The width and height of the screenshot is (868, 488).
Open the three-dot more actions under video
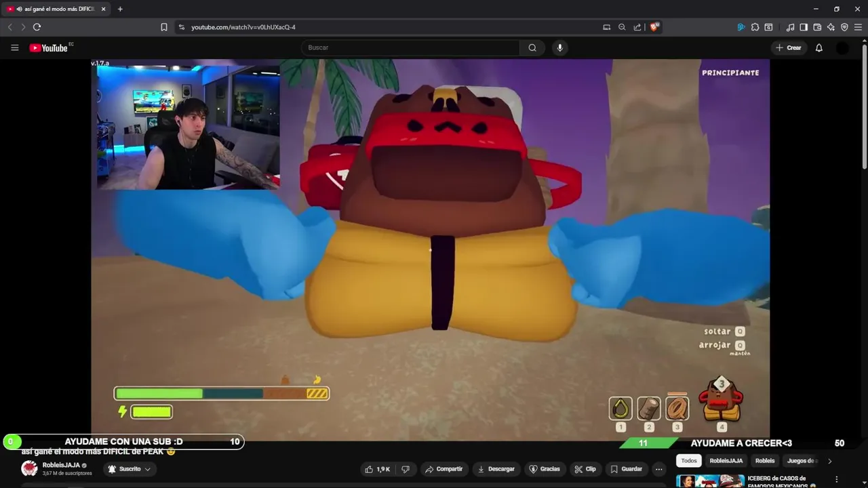(658, 469)
